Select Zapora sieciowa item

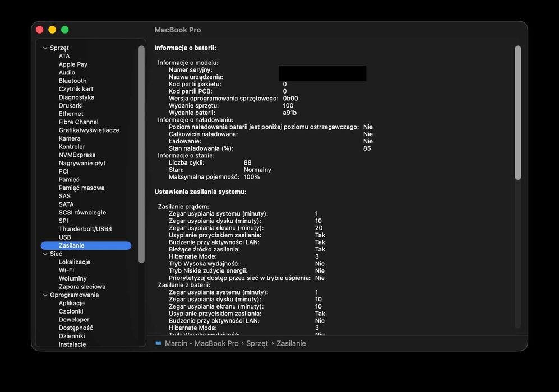[x=82, y=286]
